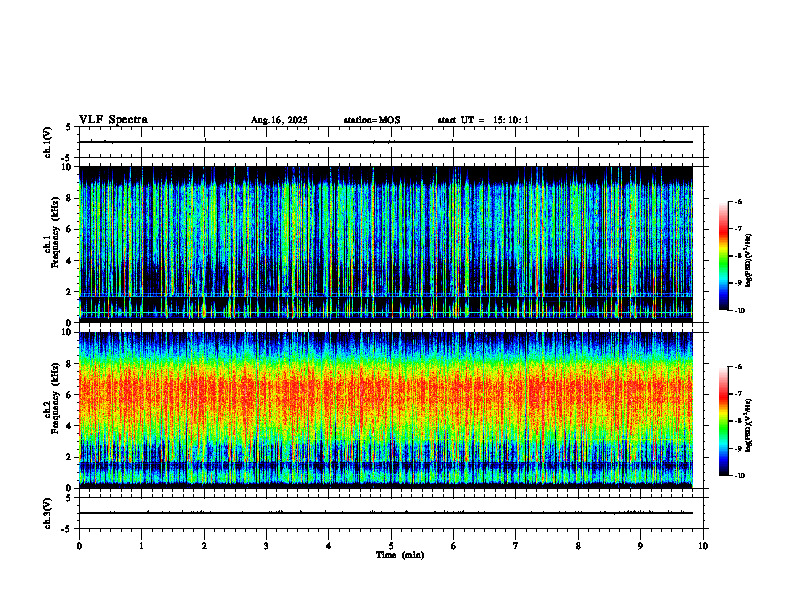Image resolution: width=792 pixels, height=612 pixels.
Task: Click the "6" kHz tick of ch.1 spectrogram
Action: [x=69, y=230]
